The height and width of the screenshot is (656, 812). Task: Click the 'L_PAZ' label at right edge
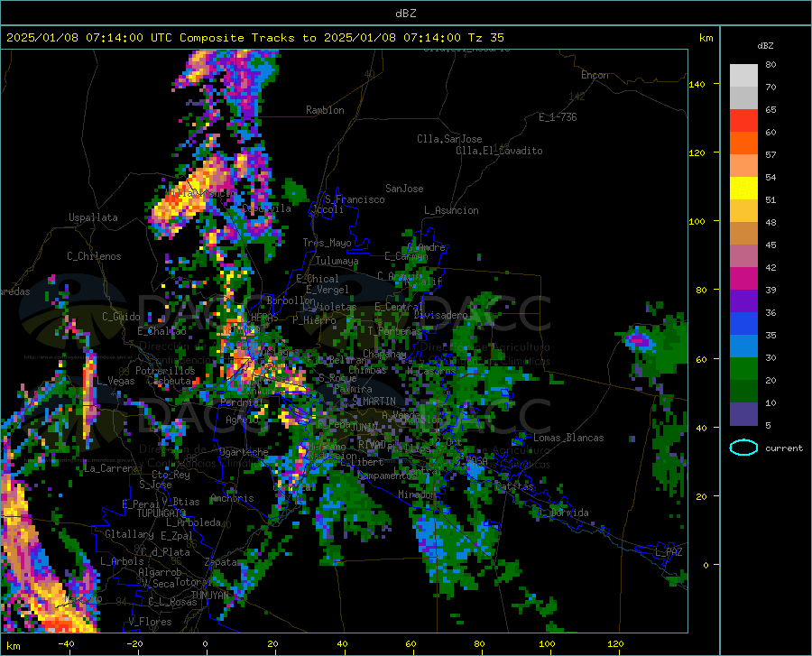669,552
